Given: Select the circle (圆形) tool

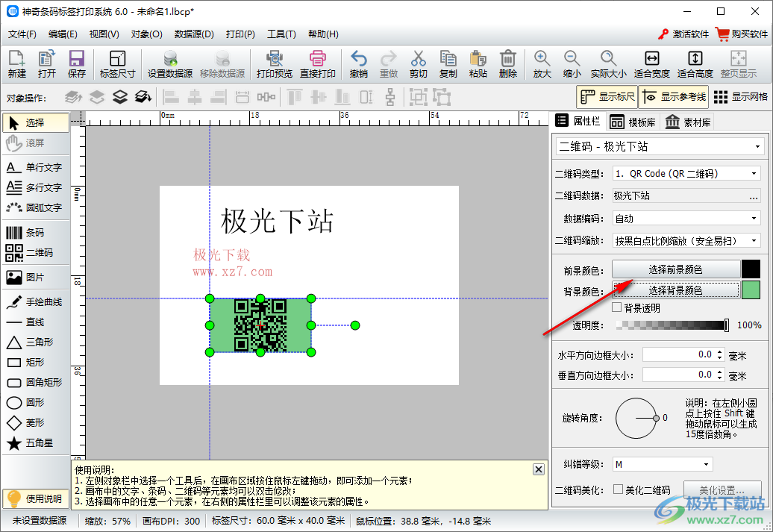Looking at the screenshot, I should tap(36, 402).
